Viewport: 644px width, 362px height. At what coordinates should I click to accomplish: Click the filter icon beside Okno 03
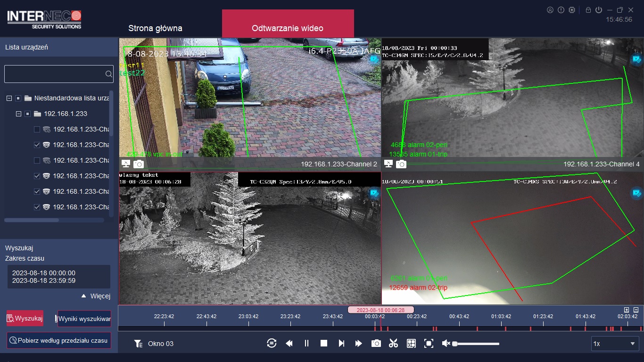pyautogui.click(x=138, y=344)
